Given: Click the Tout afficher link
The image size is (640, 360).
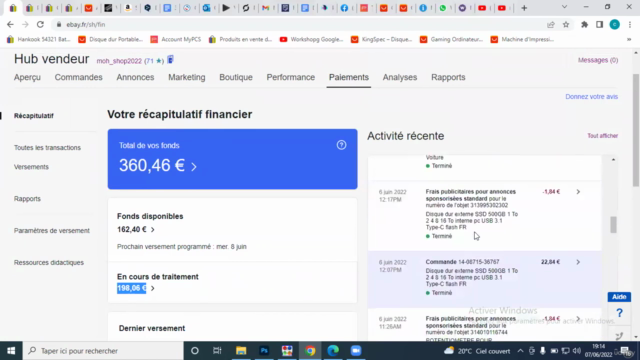Looking at the screenshot, I should 602,136.
